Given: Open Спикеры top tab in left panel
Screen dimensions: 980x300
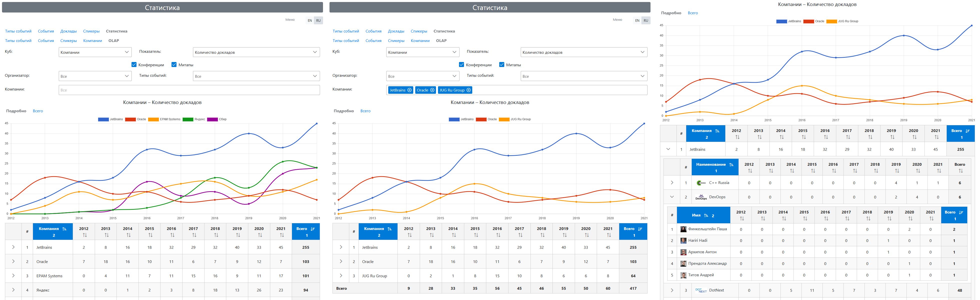Looking at the screenshot, I should click(x=91, y=31).
